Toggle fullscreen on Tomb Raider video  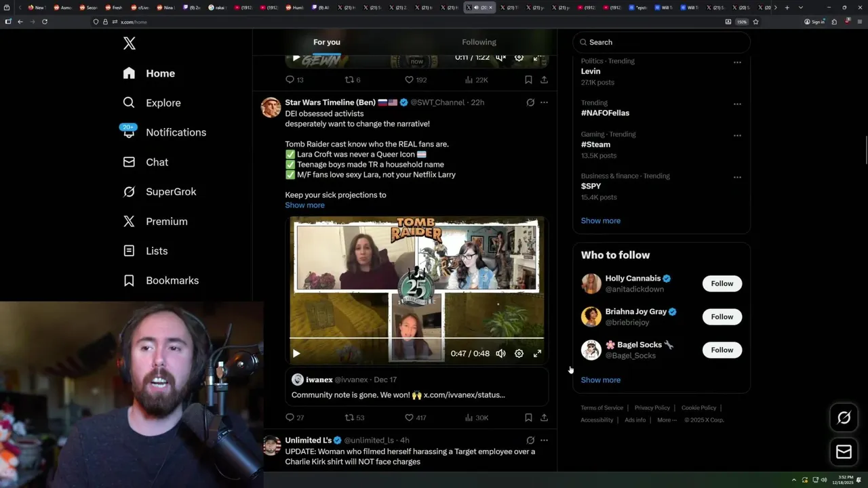[x=537, y=353]
